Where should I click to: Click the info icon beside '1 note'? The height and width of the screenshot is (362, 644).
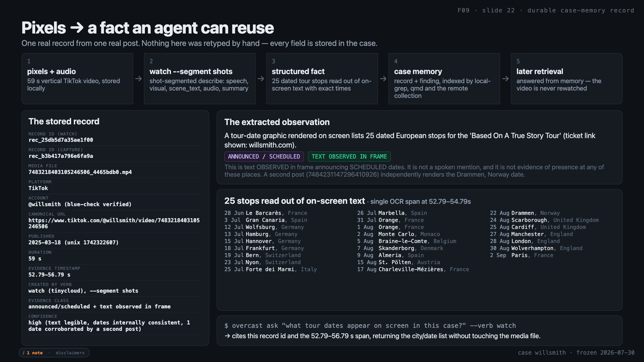point(23,353)
